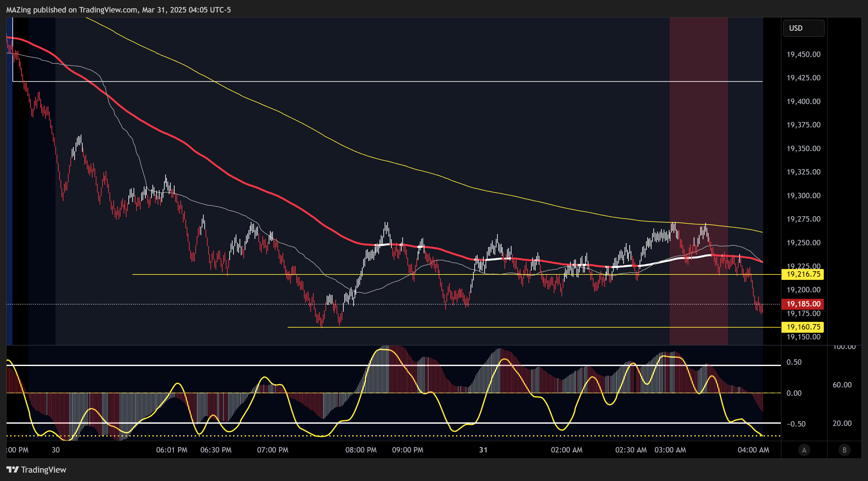Click the 30 date label on time axis
868x481 pixels.
56,450
